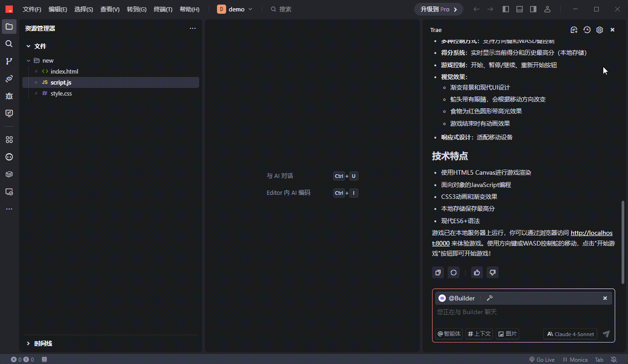This screenshot has width=628, height=364.
Task: Give thumbs down to the response
Action: pos(493,273)
